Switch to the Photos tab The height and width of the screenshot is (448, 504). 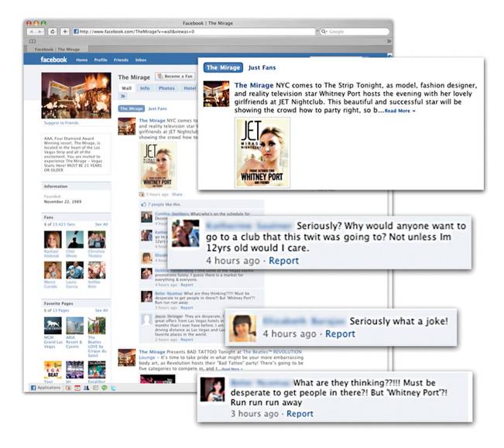166,88
